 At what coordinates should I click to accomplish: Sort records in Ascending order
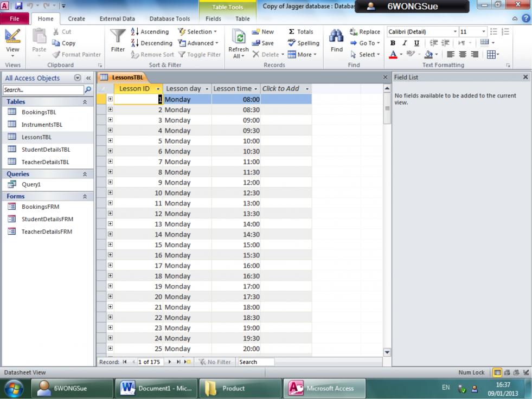coord(150,32)
